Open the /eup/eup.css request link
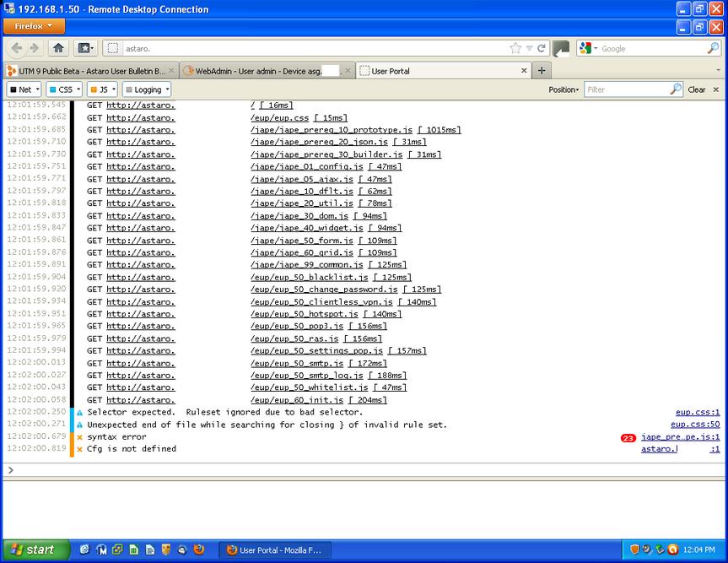Viewport: 728px width, 563px height. [x=279, y=118]
